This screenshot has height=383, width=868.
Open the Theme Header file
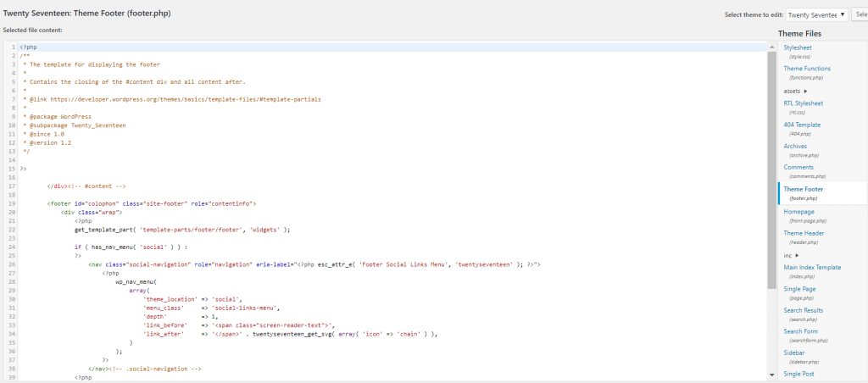(x=804, y=233)
